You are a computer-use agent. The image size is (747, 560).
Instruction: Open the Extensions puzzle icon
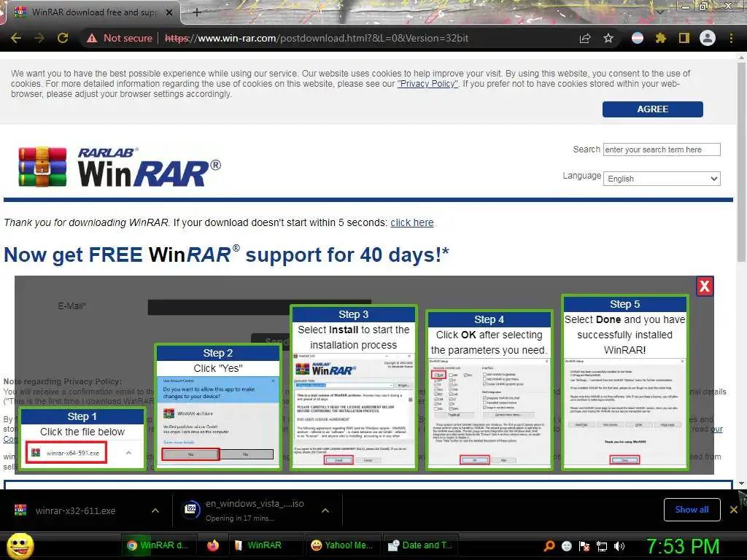(x=661, y=38)
